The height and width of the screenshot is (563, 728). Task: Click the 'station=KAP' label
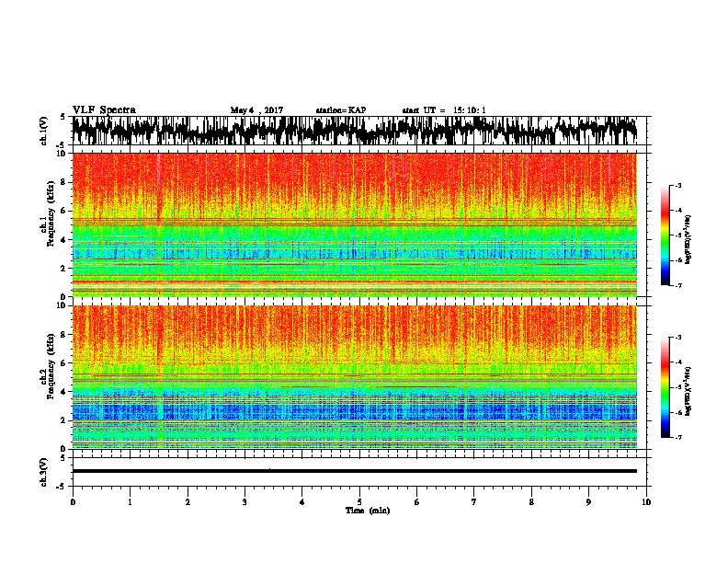(341, 110)
